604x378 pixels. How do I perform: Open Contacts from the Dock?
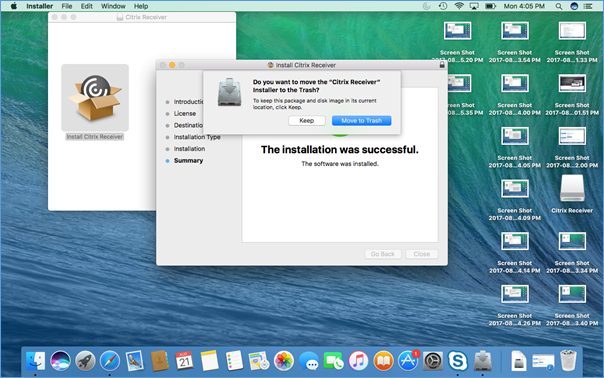click(x=159, y=361)
